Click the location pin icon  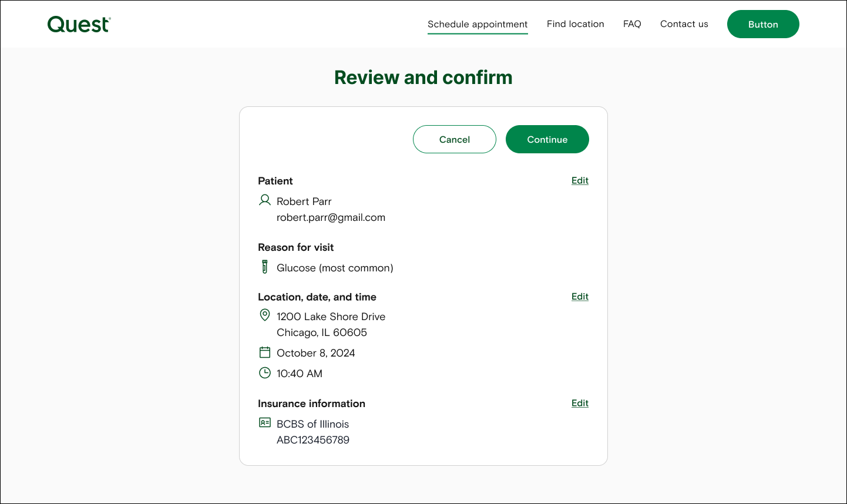265,315
